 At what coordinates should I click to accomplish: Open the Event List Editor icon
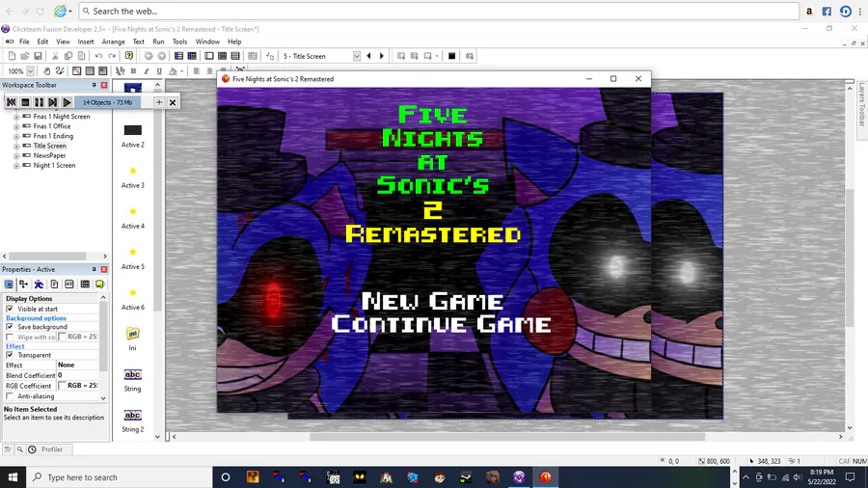pyautogui.click(x=235, y=56)
